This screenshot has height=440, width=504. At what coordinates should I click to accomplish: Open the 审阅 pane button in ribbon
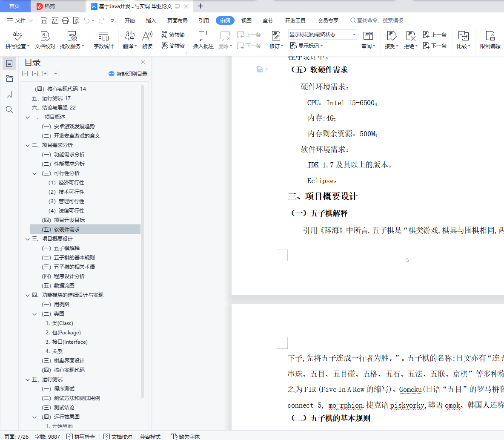(x=368, y=40)
